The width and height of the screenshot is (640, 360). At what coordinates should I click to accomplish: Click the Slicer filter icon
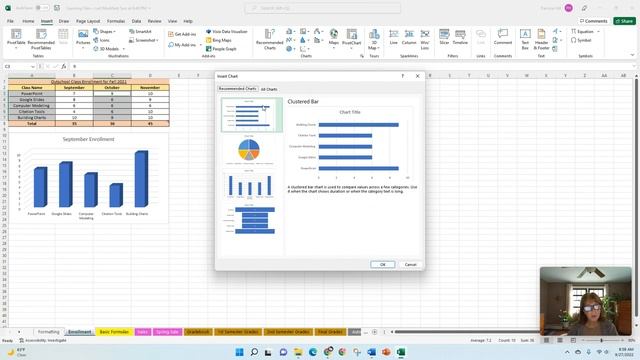(x=444, y=37)
